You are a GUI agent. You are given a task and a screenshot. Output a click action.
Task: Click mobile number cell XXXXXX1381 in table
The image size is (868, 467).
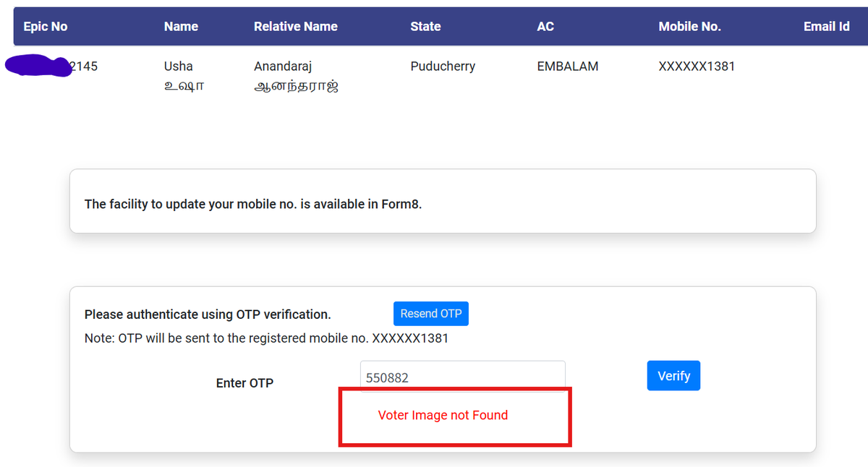click(x=697, y=67)
